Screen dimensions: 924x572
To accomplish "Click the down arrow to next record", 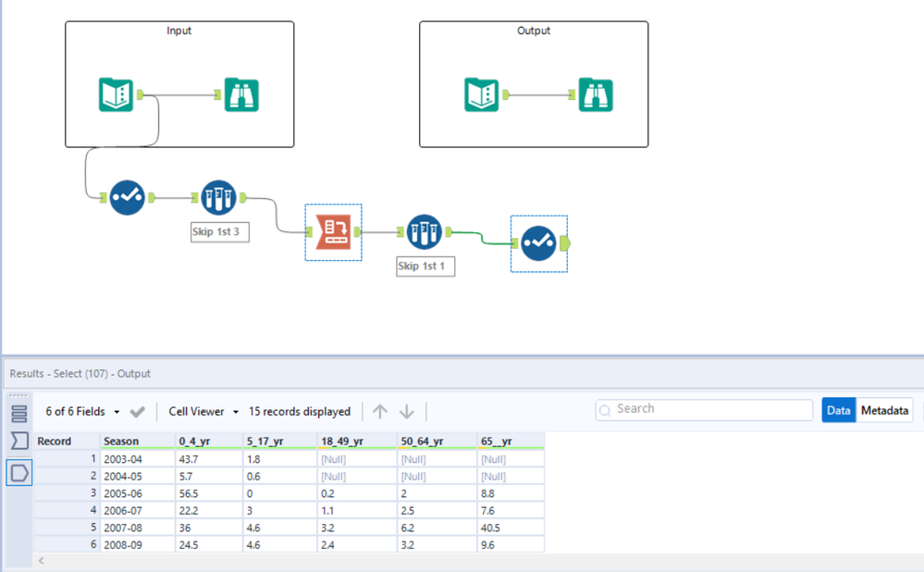I will pyautogui.click(x=407, y=411).
